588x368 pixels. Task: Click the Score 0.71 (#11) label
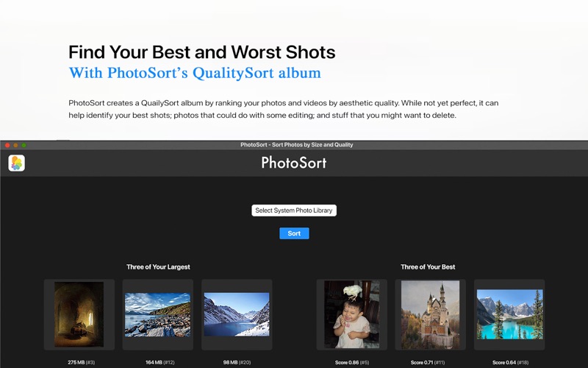(428, 362)
